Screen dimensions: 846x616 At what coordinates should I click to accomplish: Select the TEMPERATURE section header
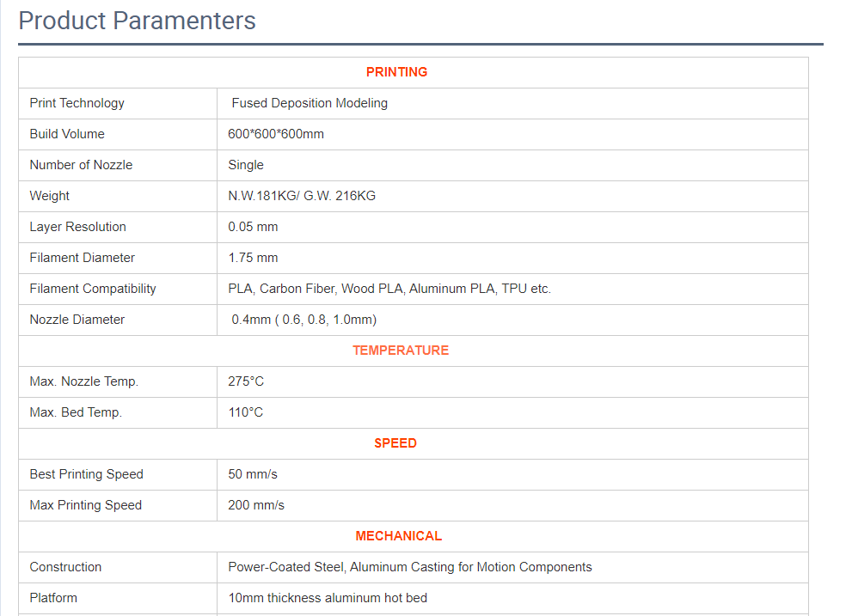click(401, 351)
